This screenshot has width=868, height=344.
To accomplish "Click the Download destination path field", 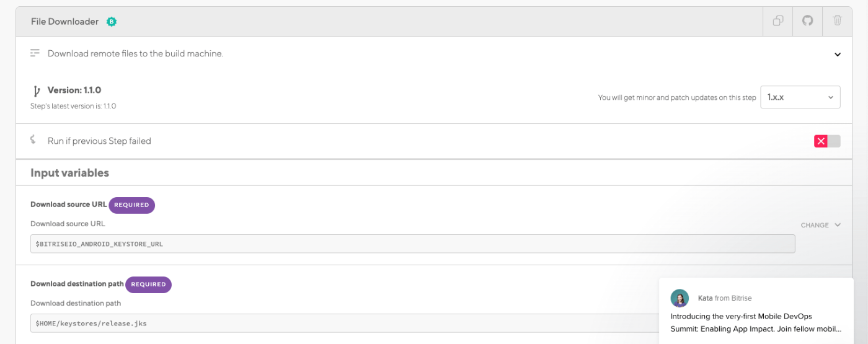I will point(345,323).
